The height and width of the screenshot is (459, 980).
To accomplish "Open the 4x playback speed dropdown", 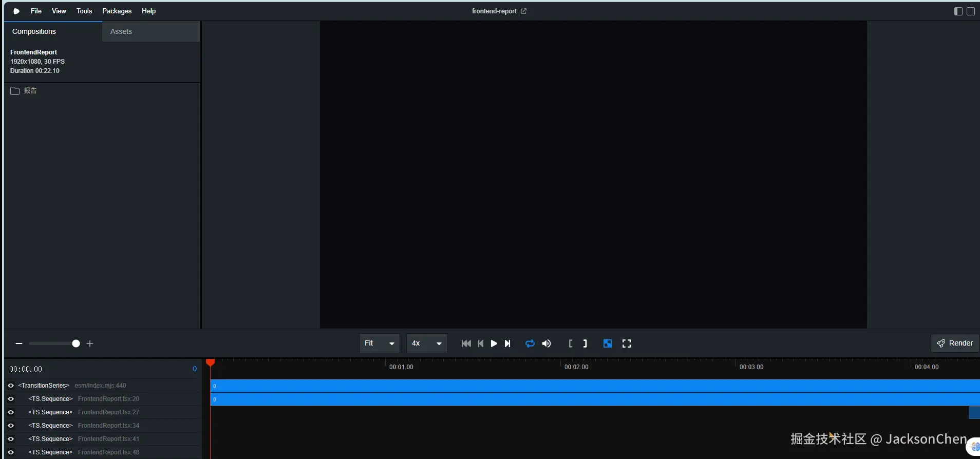I will coord(426,343).
